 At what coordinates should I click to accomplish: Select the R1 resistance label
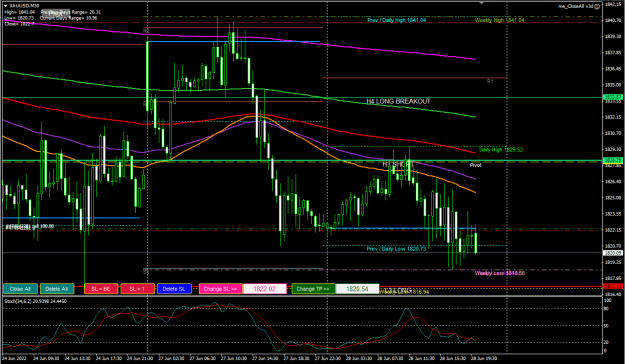(x=490, y=81)
